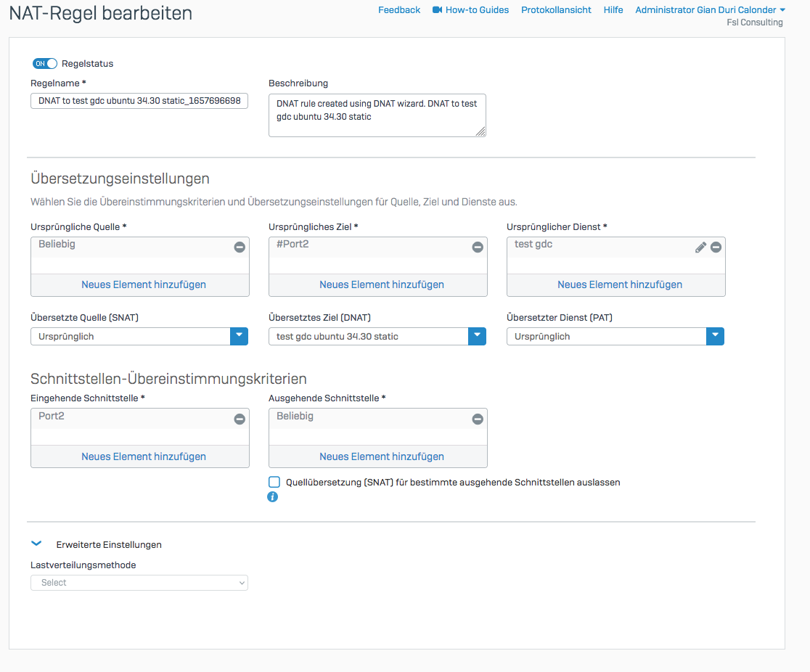Collapse Erweiterte Einstellungen section
810x672 pixels.
[x=37, y=544]
